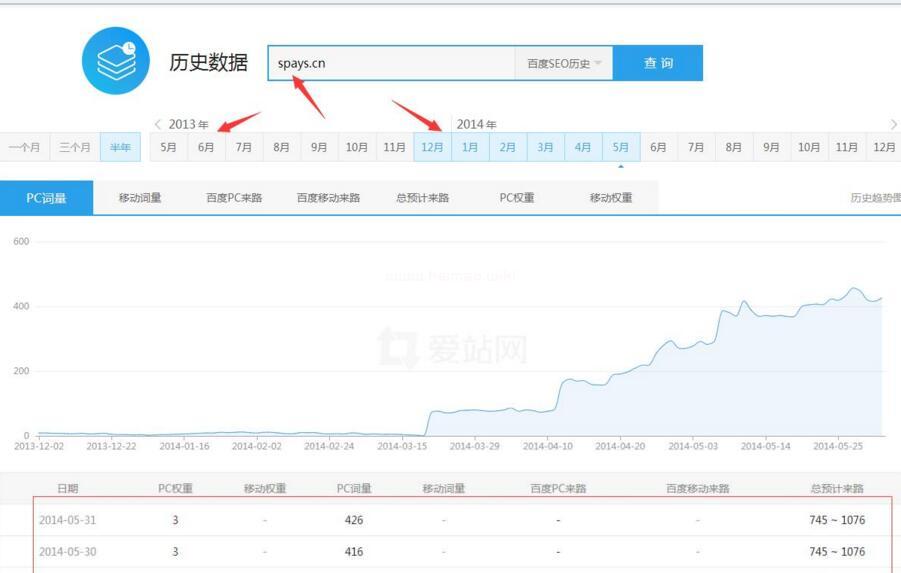
Task: Click the next year arrow at right
Action: click(893, 124)
